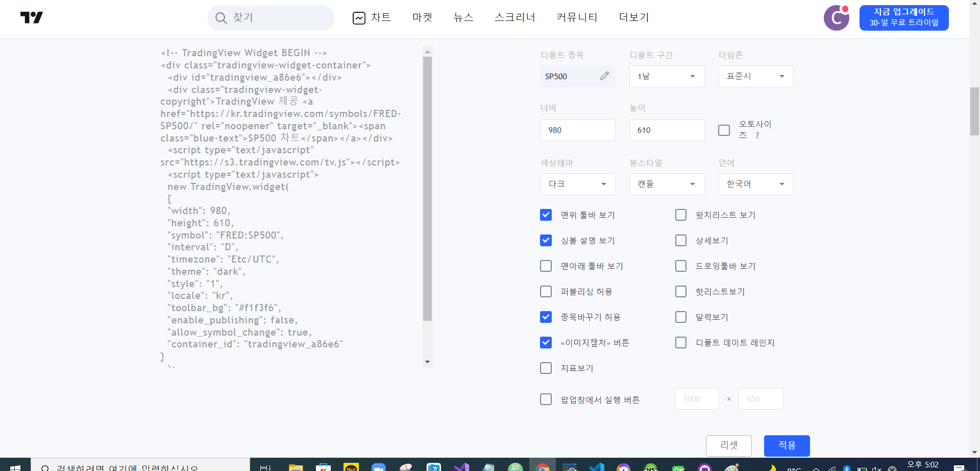Viewport: 980px width, 471px height.
Task: Open File Explorer from the taskbar
Action: coord(296,467)
